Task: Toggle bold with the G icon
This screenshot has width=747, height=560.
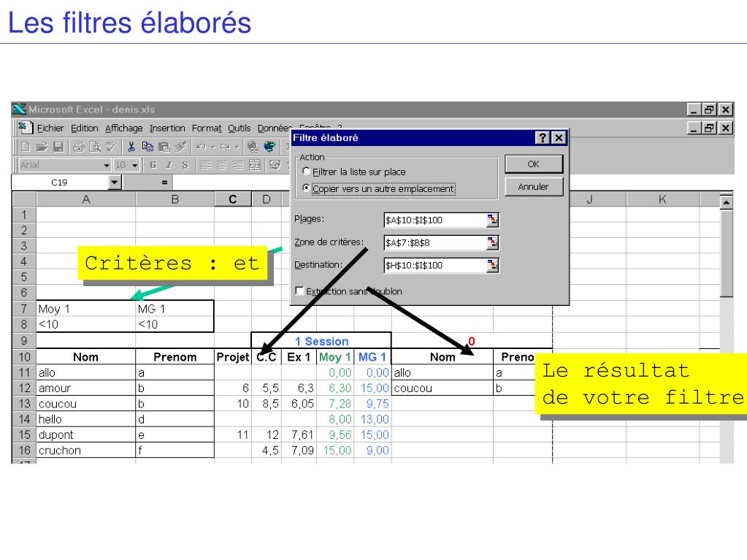Action: pyautogui.click(x=153, y=165)
